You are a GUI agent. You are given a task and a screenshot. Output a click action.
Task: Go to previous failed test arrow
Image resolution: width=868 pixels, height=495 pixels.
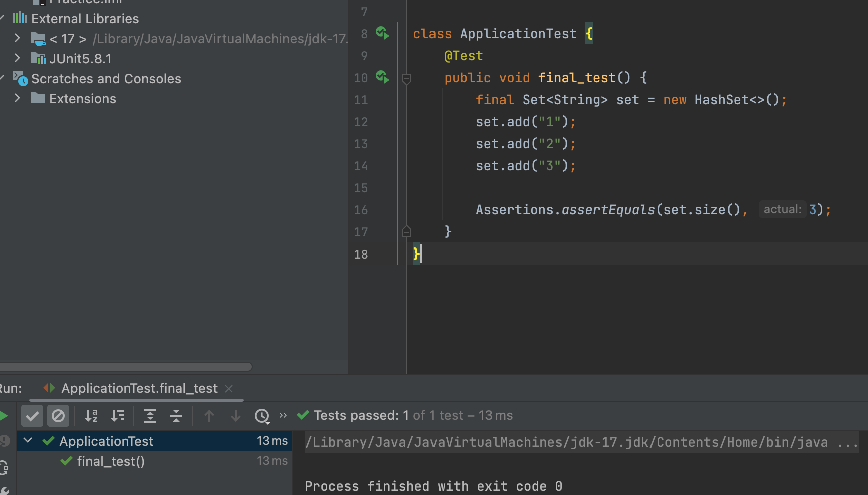tap(209, 416)
